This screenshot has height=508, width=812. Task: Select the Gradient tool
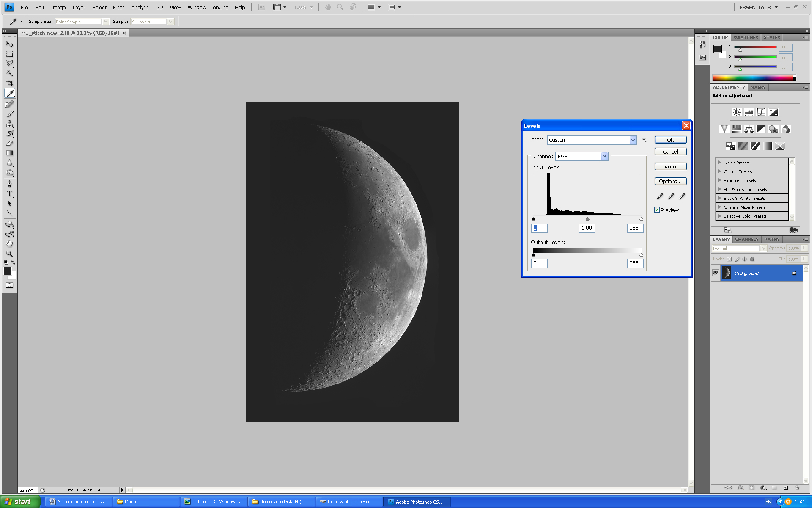pyautogui.click(x=10, y=153)
